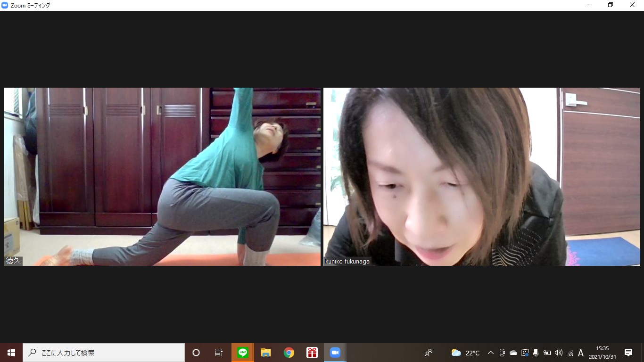Image resolution: width=644 pixels, height=362 pixels.
Task: Toggle the IME input mode 'A' indicator
Action: click(x=581, y=353)
